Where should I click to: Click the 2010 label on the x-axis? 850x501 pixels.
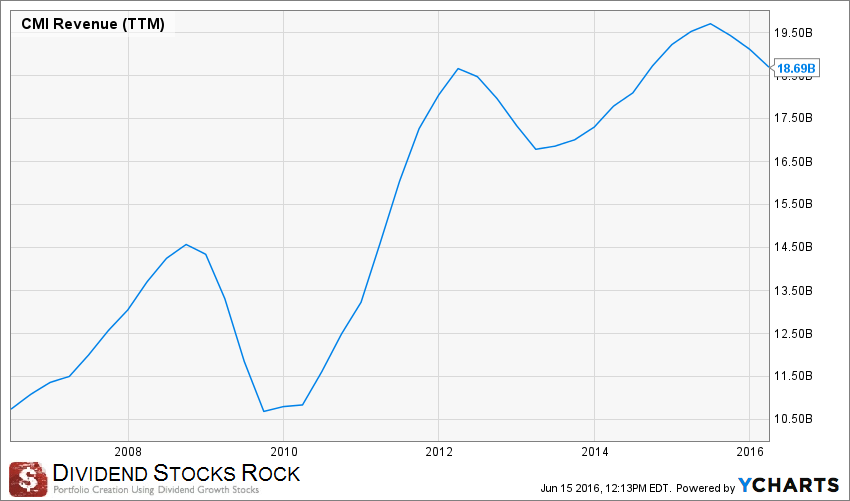283,450
